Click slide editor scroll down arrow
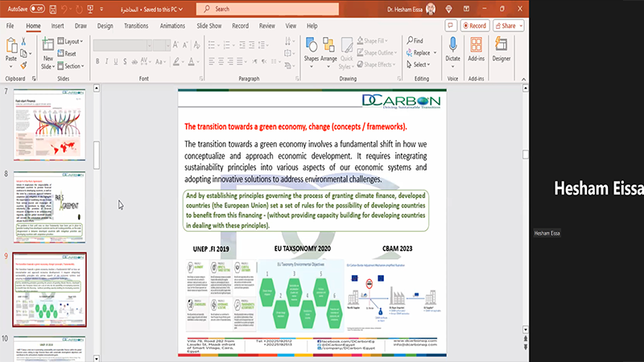 526,330
